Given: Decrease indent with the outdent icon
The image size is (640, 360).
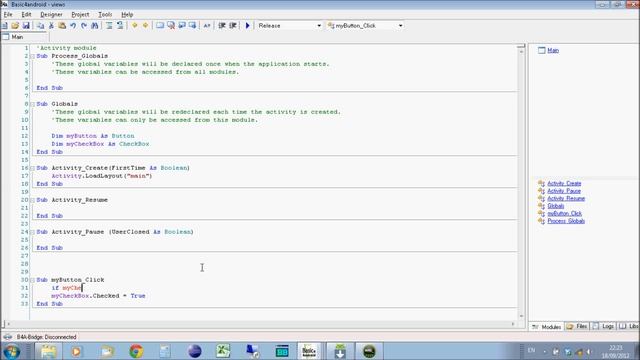Looking at the screenshot, I should click(x=222, y=26).
